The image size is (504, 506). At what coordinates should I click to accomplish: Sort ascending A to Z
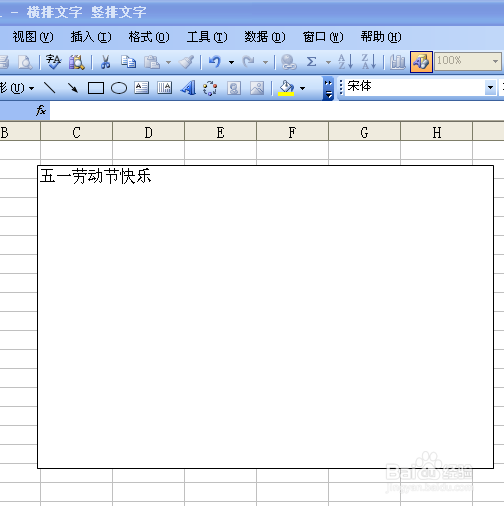coord(345,62)
